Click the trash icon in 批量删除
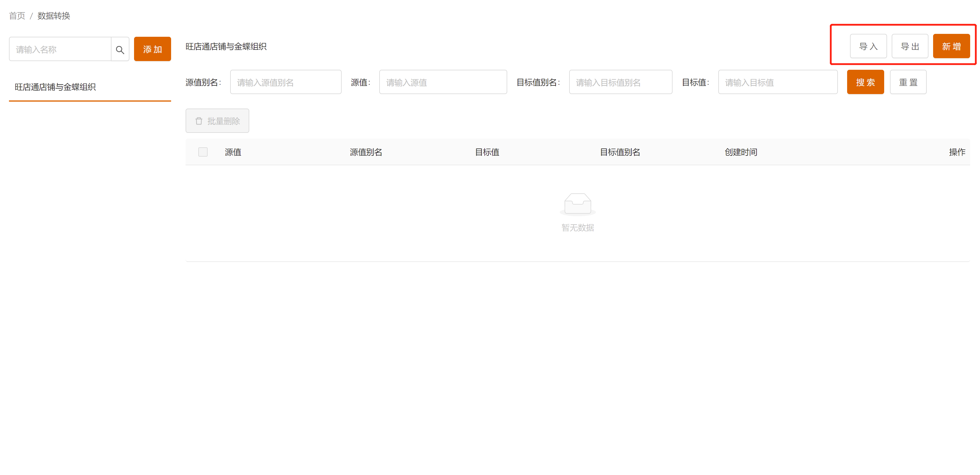Image resolution: width=980 pixels, height=475 pixels. click(199, 121)
